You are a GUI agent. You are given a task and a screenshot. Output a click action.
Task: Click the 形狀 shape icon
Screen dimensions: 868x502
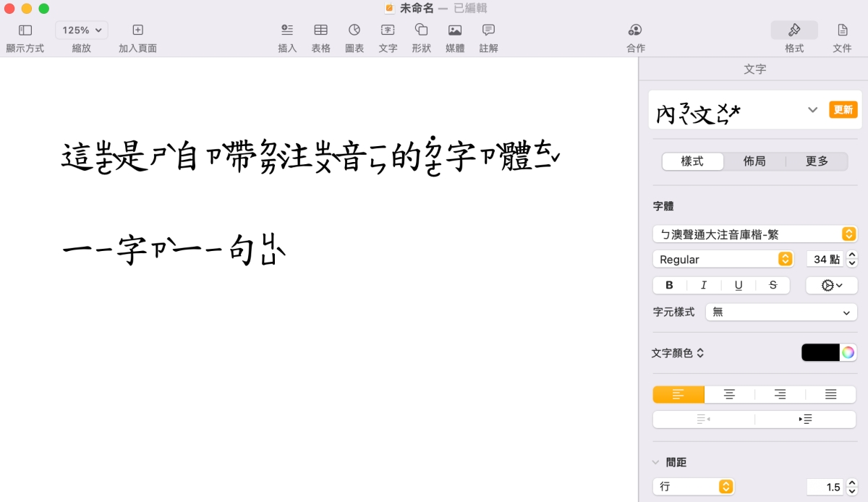pos(422,30)
